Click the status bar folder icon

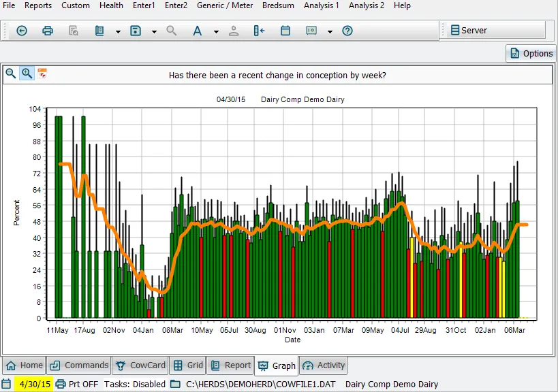click(174, 385)
